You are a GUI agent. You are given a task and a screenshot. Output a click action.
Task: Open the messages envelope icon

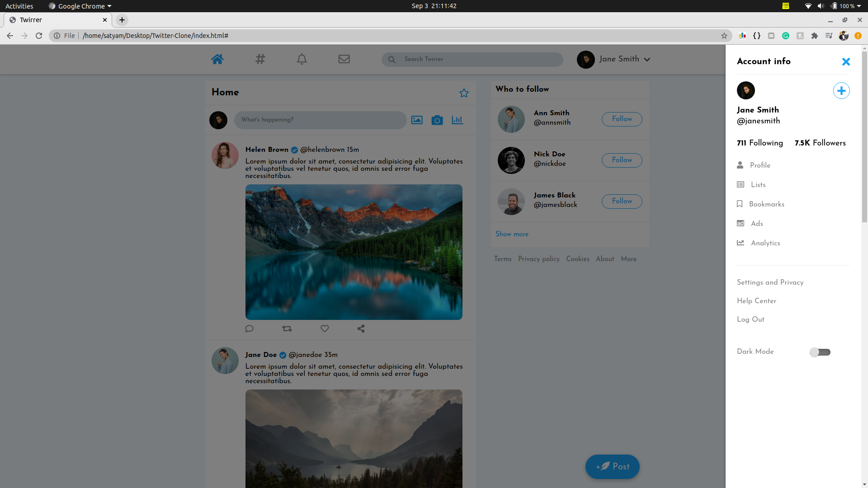pos(344,59)
